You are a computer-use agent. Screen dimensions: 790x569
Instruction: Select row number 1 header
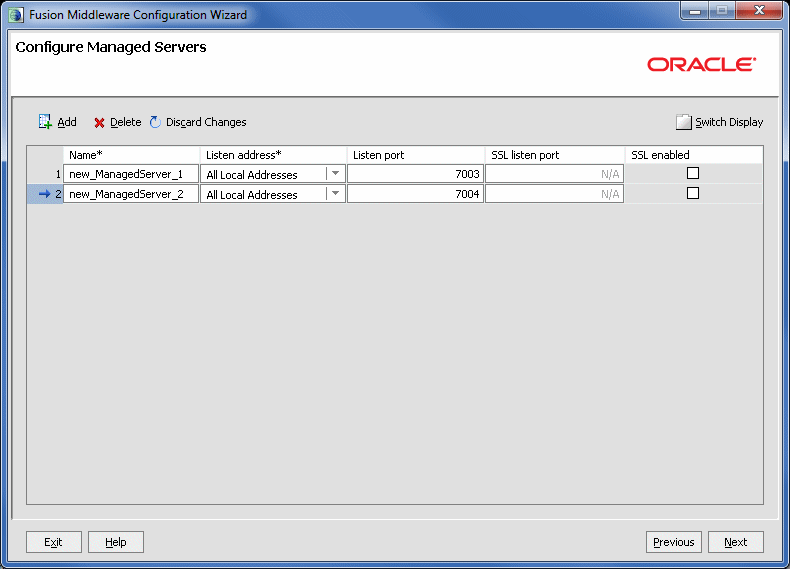tap(45, 174)
